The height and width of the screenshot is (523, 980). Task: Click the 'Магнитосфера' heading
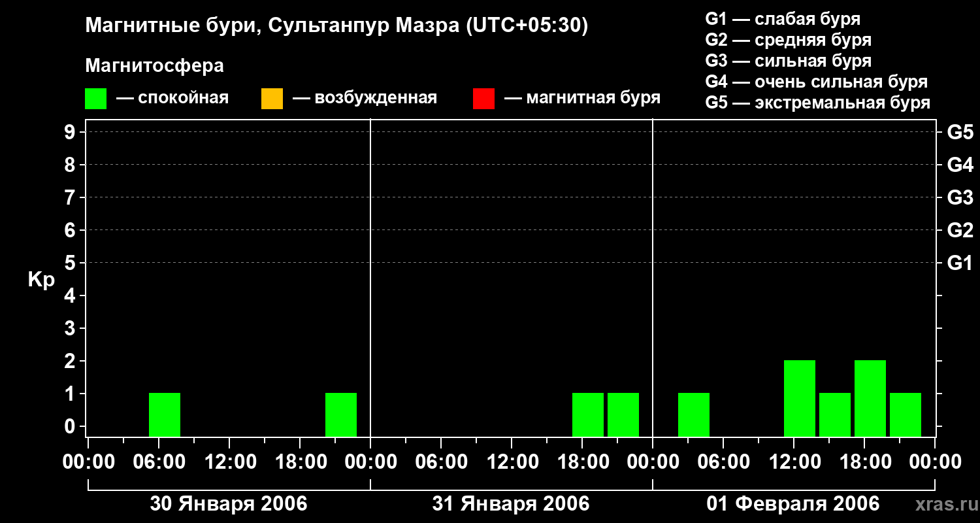coord(154,66)
